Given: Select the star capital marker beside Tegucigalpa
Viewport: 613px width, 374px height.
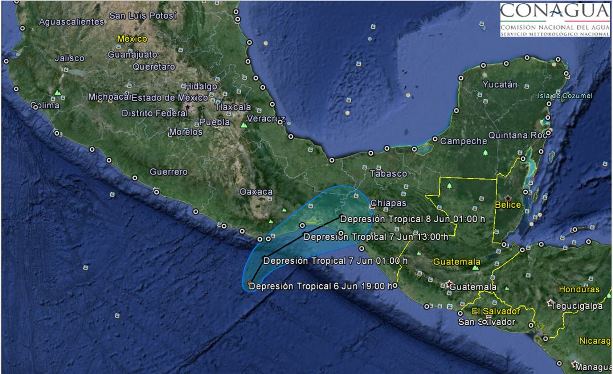Looking at the screenshot, I should (x=551, y=303).
